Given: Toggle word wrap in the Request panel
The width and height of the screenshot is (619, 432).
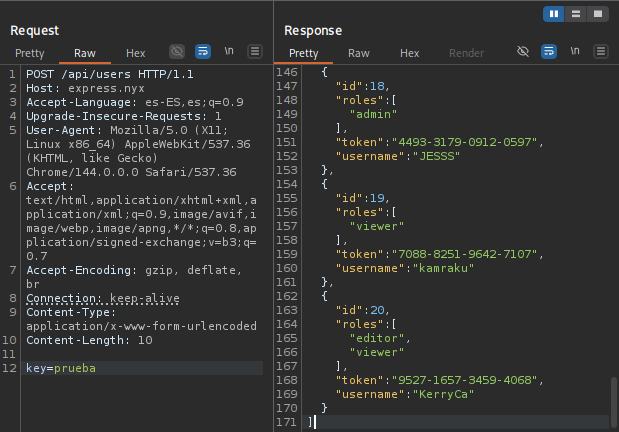Looking at the screenshot, I should 203,51.
